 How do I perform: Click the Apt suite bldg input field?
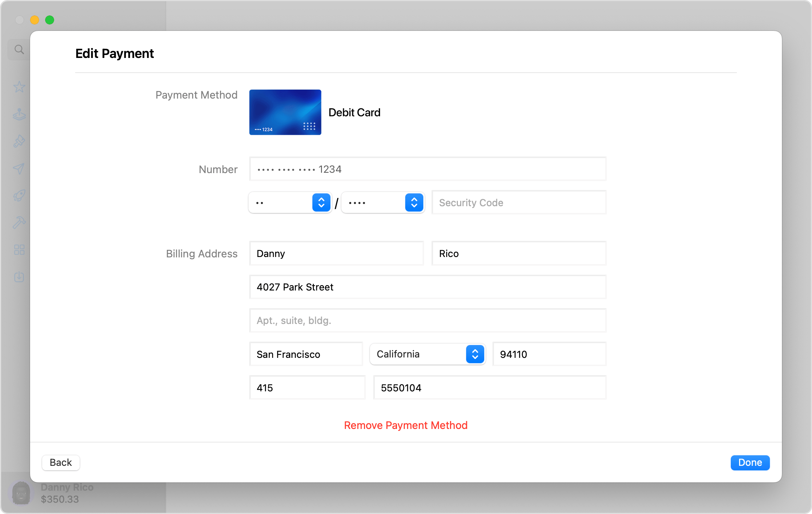(427, 321)
